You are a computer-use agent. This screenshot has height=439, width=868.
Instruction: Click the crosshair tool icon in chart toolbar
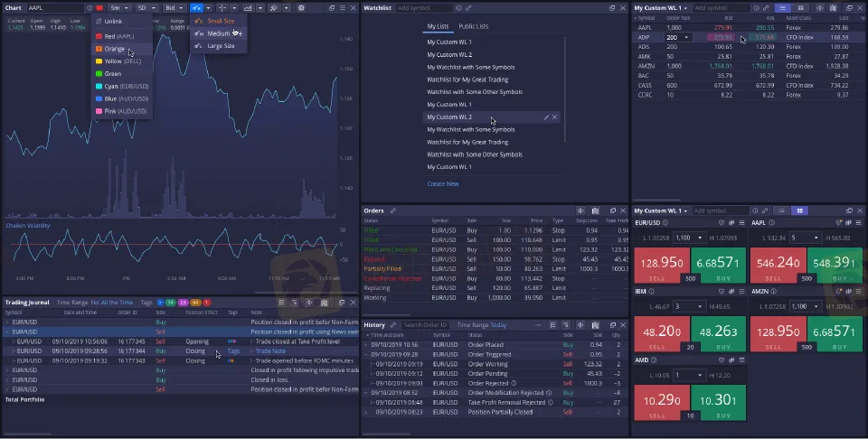tap(223, 8)
